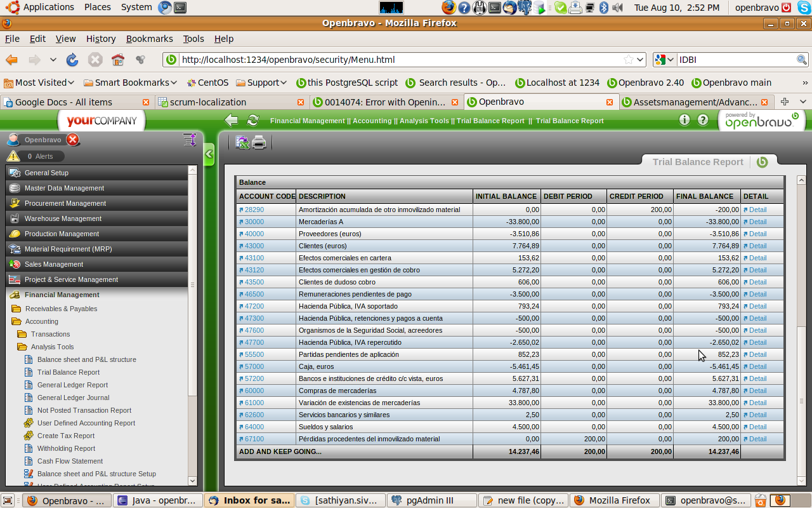Open account code 57200 link
812x508 pixels.
pyautogui.click(x=254, y=378)
